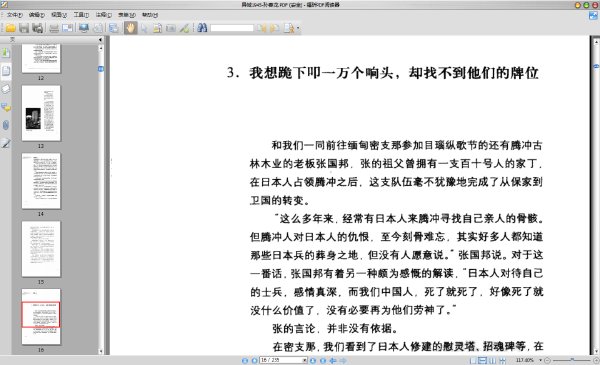Open the last menu 帮助(H)
Screen dimensions: 600x365
pyautogui.click(x=150, y=15)
